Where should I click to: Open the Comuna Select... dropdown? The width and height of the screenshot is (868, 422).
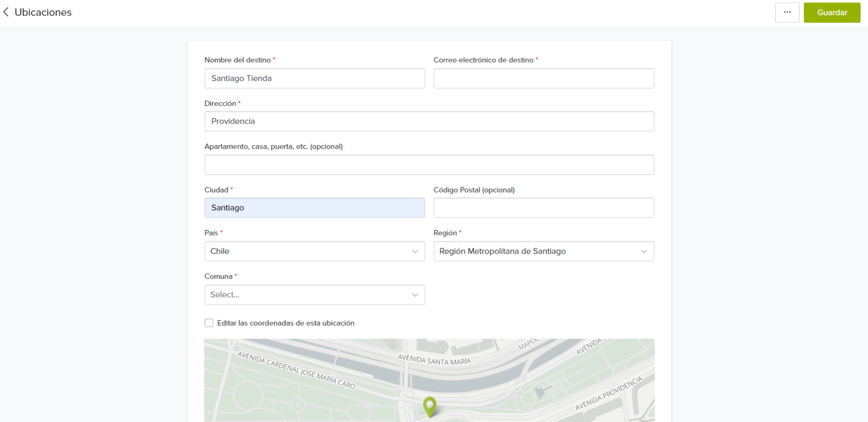click(310, 295)
